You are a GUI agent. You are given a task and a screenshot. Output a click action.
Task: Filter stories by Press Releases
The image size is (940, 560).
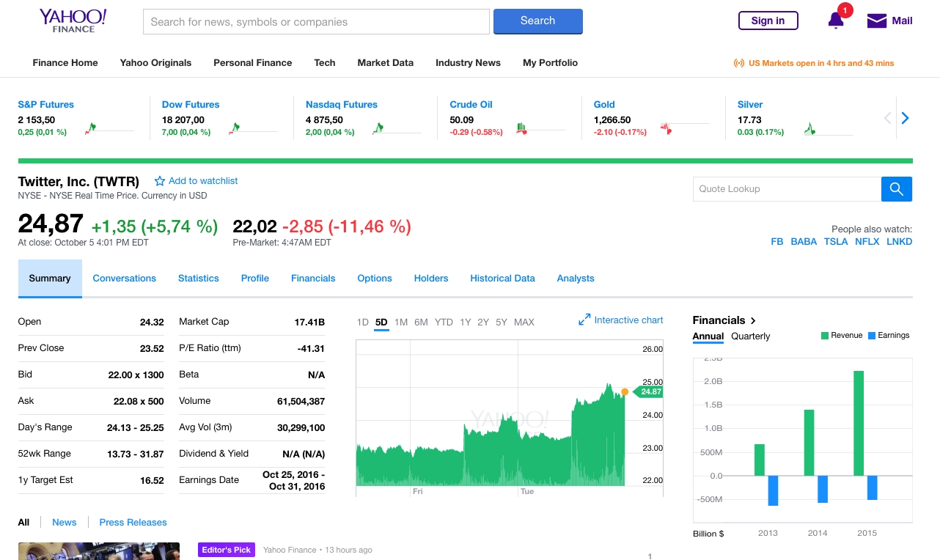(133, 523)
